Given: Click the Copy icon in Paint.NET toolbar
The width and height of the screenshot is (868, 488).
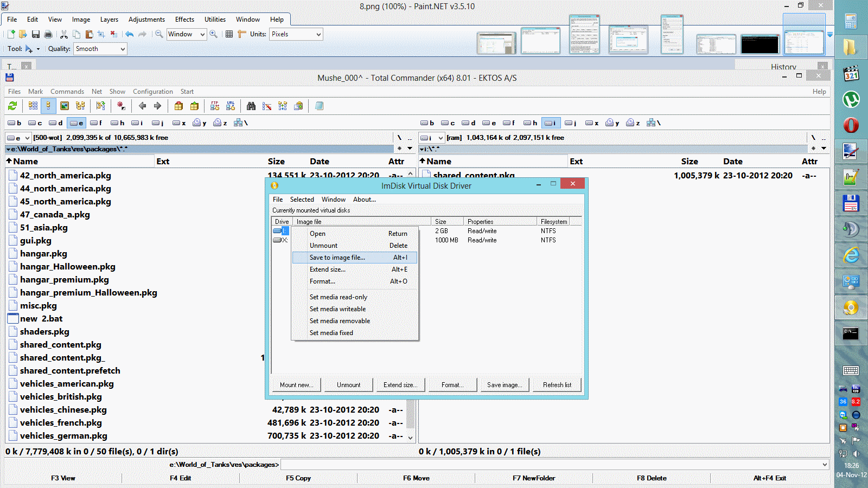Looking at the screenshot, I should tap(76, 34).
